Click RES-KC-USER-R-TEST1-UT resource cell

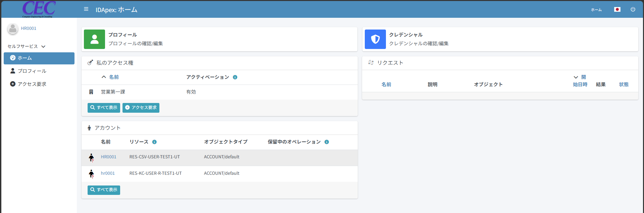pyautogui.click(x=156, y=173)
